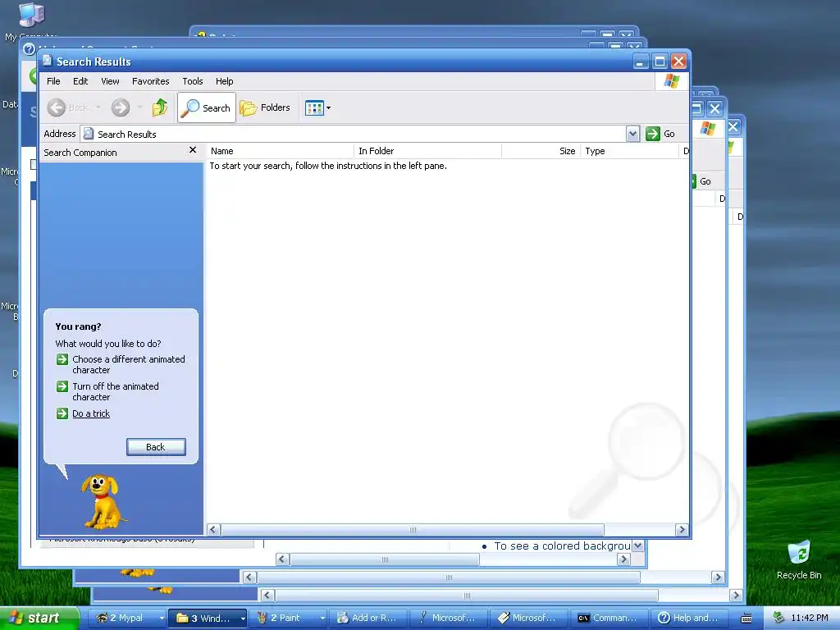
Task: Close the rearmost background Explorer window
Action: coord(733,127)
